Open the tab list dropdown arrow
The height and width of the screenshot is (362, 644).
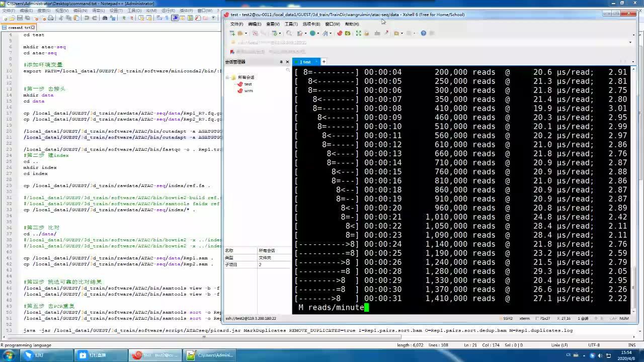(630, 62)
